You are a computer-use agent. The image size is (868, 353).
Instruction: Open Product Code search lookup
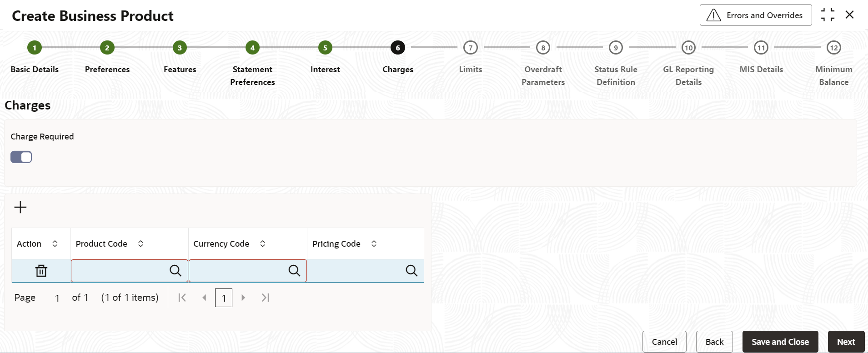pyautogui.click(x=176, y=271)
